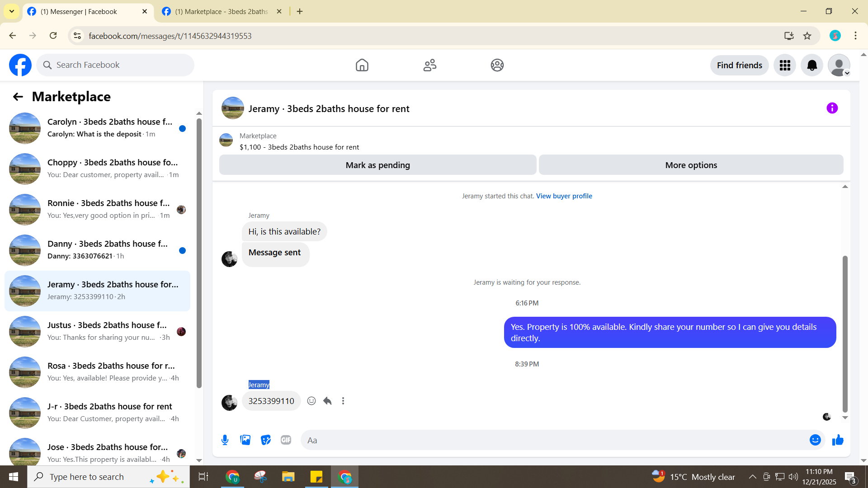Switch to the Marketplace - 3beds 2baths tab
The width and height of the screenshot is (868, 488).
[x=222, y=12]
